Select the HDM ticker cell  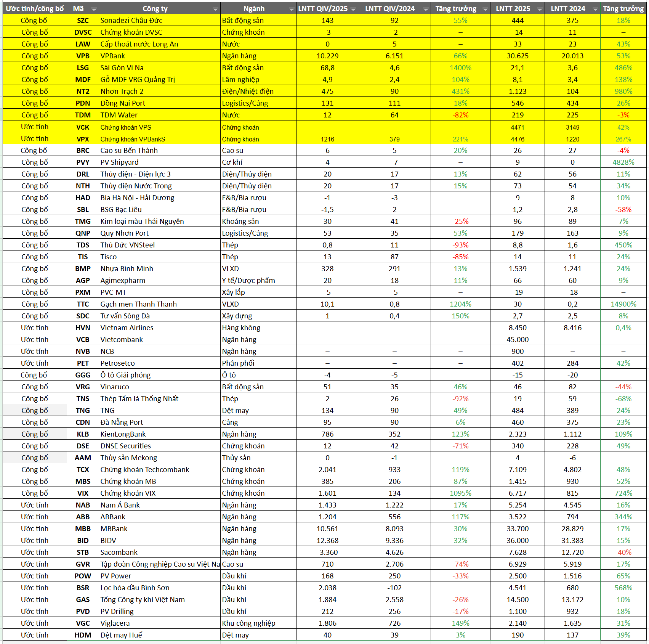[83, 635]
